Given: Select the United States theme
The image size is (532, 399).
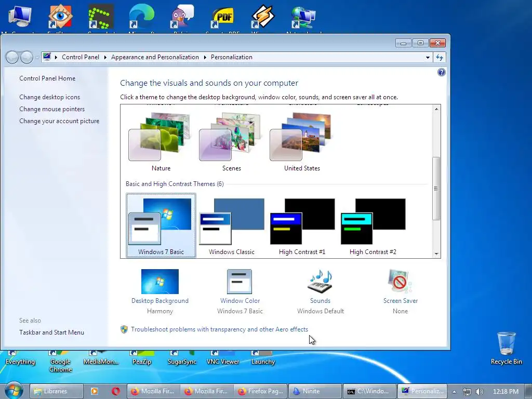Looking at the screenshot, I should click(x=302, y=142).
